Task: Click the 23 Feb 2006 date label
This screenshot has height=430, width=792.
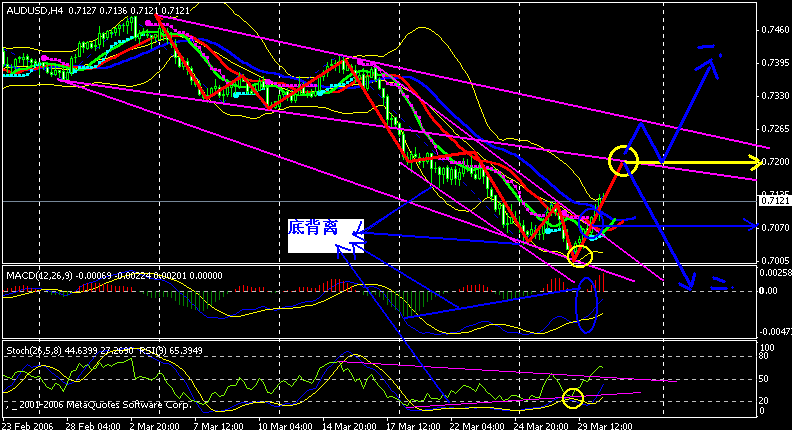Action: (x=30, y=425)
